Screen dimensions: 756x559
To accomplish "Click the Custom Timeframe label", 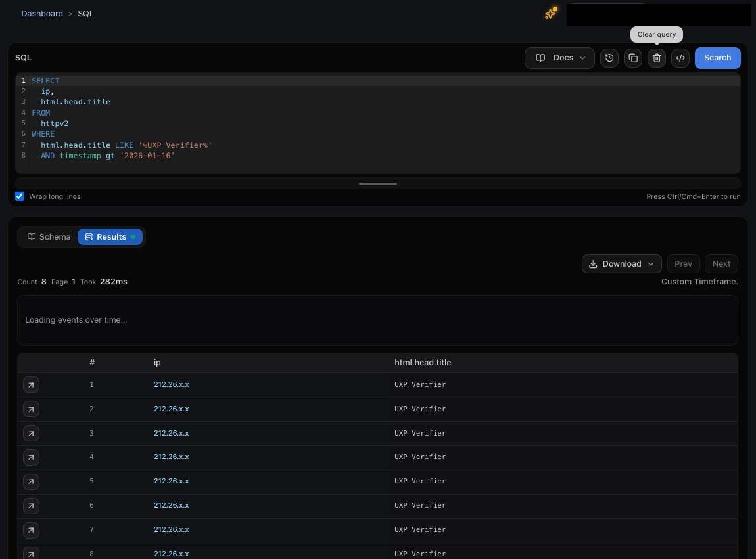I will [699, 281].
